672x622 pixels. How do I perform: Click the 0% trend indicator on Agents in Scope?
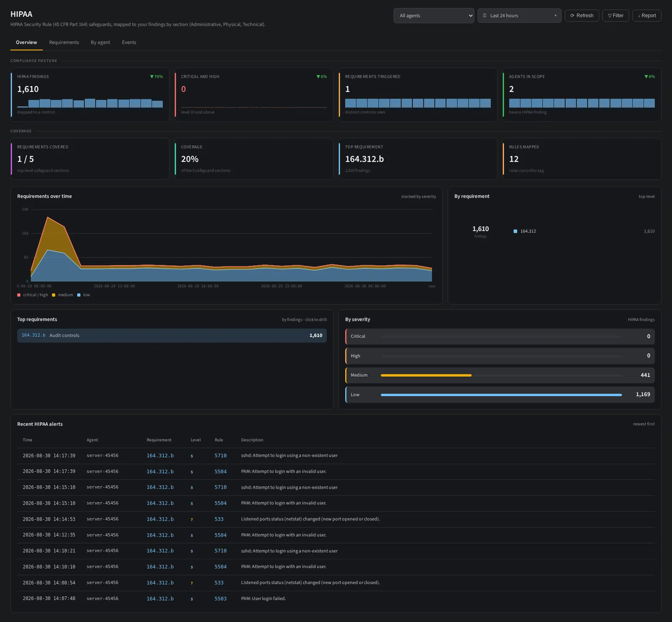[649, 77]
